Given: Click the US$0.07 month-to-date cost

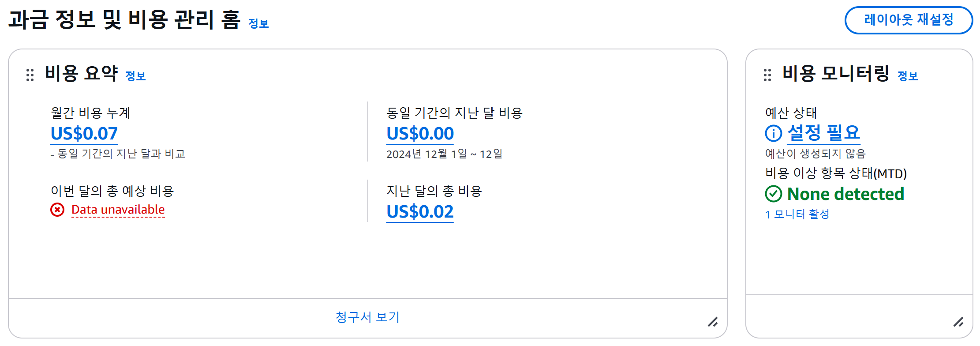Looking at the screenshot, I should (84, 133).
